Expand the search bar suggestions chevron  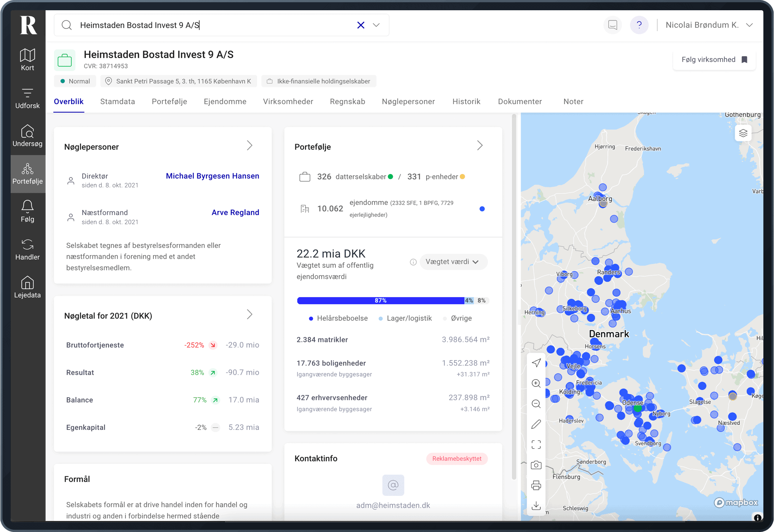coord(376,25)
